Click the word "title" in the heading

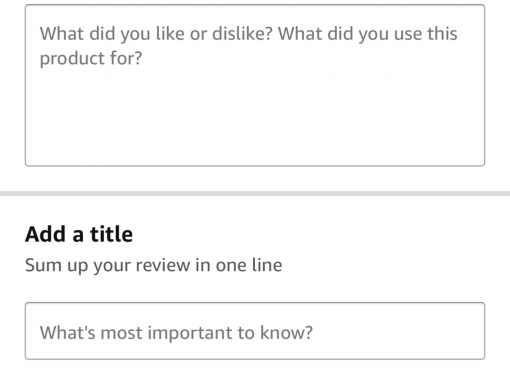(111, 234)
